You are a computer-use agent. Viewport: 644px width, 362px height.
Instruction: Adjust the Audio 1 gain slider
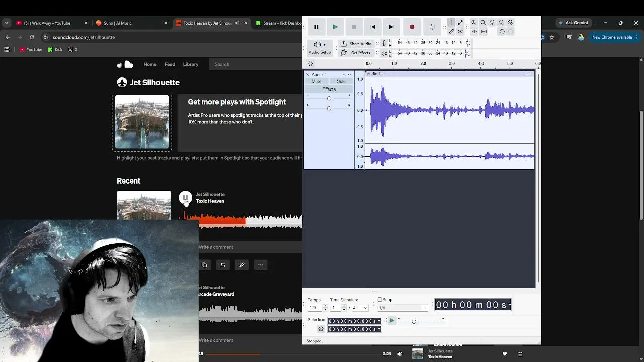pos(329,98)
